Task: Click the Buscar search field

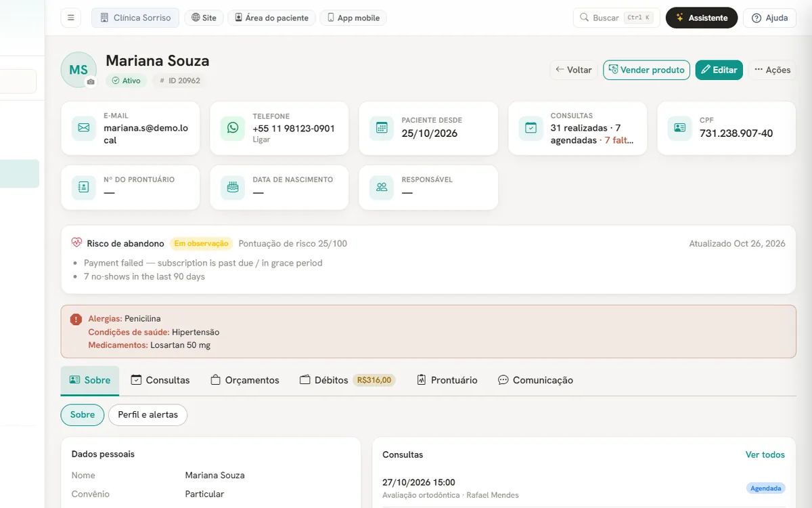Action: (x=616, y=18)
